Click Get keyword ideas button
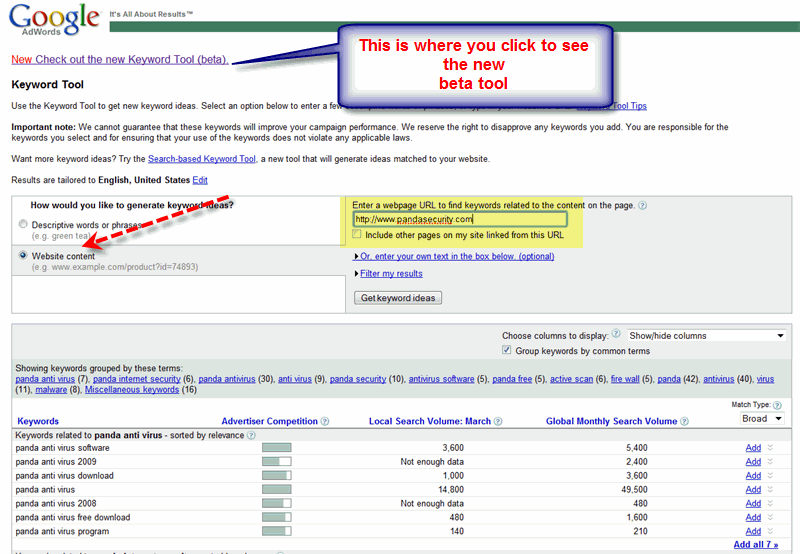800x554 pixels. (398, 298)
